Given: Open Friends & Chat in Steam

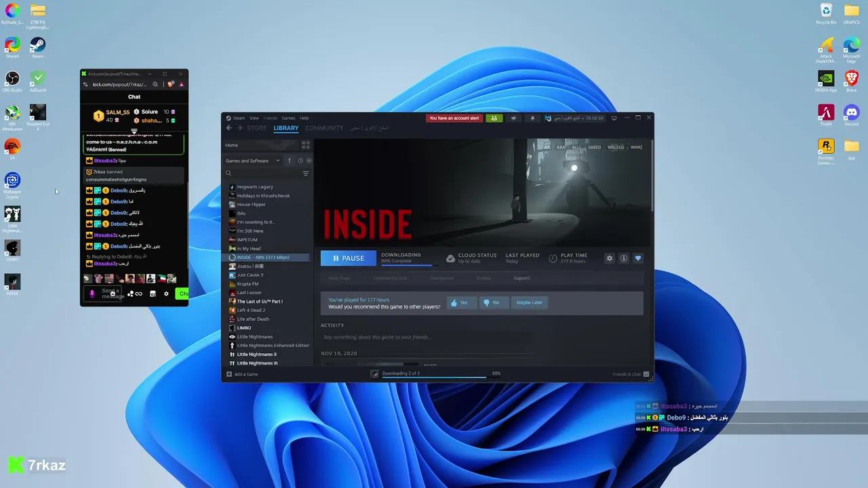Looking at the screenshot, I should pos(631,374).
